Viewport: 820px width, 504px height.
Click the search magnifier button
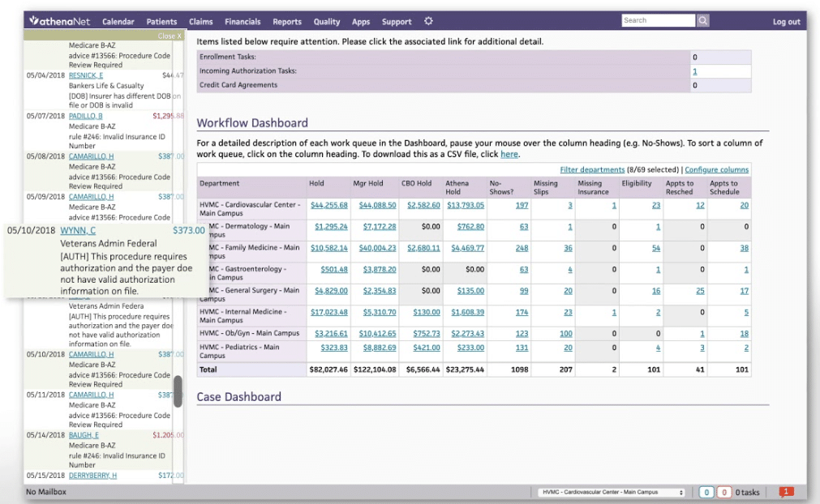pos(703,20)
